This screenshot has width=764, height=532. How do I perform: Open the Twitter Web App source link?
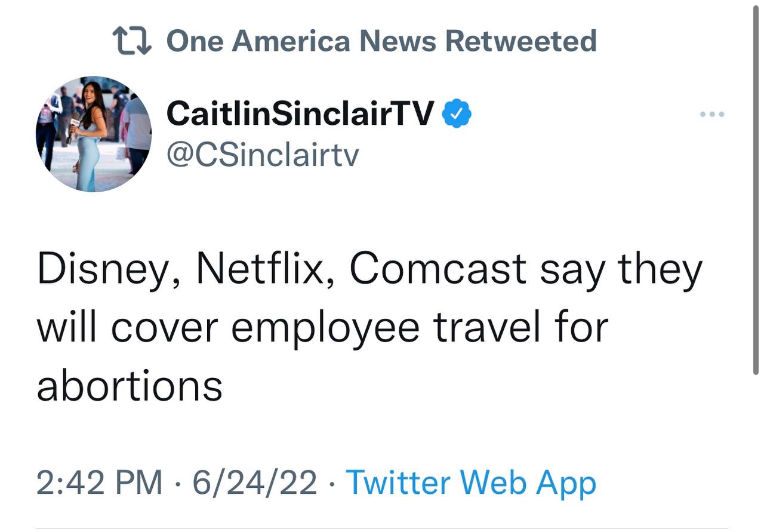tap(471, 482)
